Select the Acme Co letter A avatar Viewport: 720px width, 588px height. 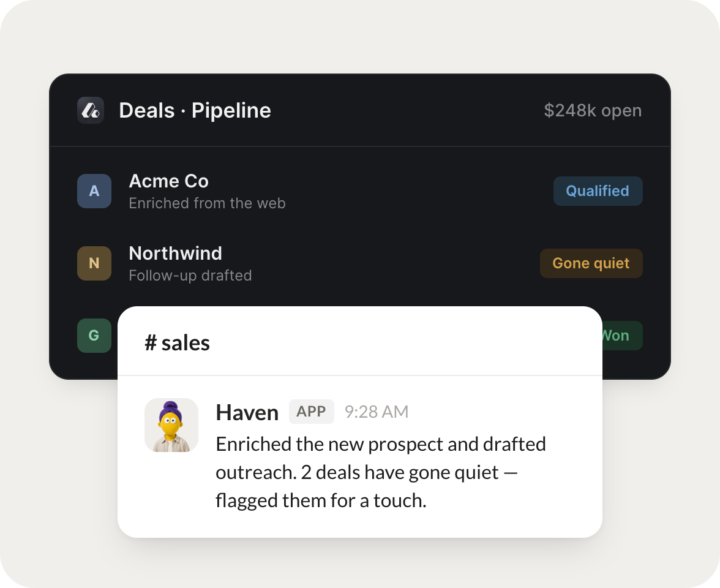[94, 191]
